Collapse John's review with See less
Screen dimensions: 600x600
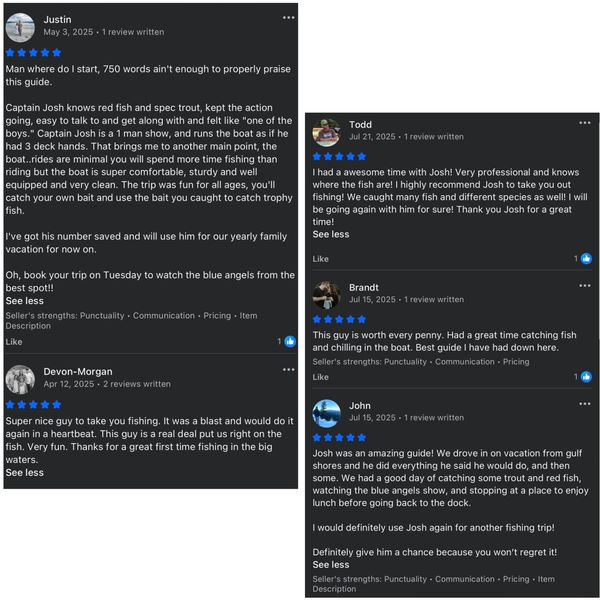click(331, 564)
